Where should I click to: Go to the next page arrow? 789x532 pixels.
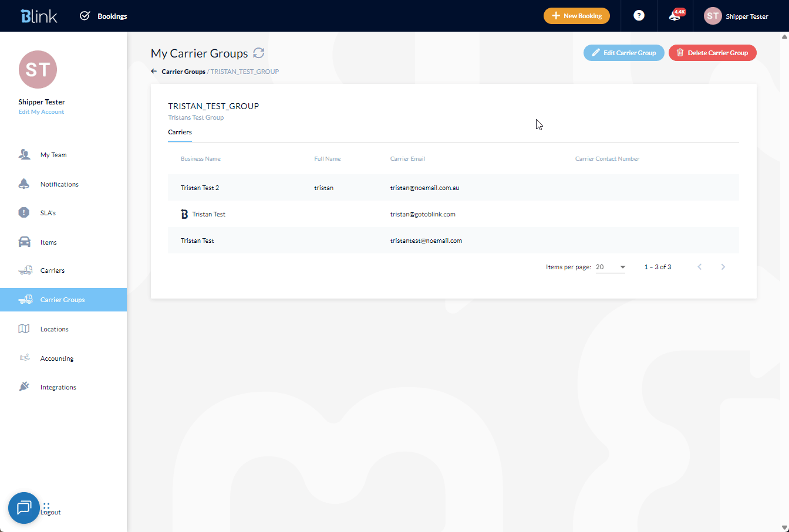pyautogui.click(x=723, y=267)
